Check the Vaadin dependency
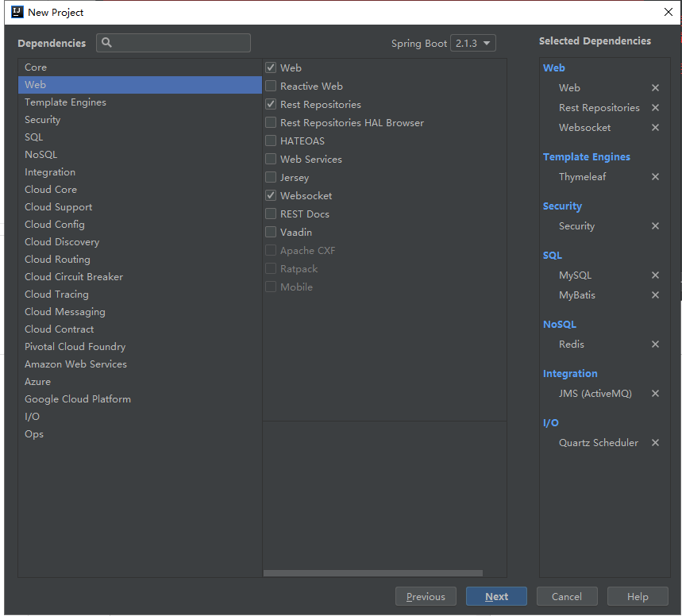Viewport: 682px width, 616px height. click(x=271, y=232)
